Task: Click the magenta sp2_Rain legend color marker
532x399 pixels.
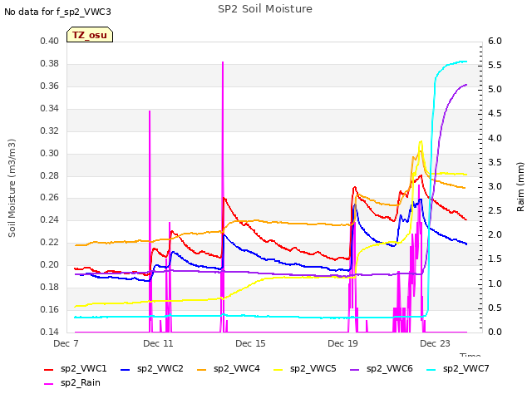Action: tap(49, 384)
